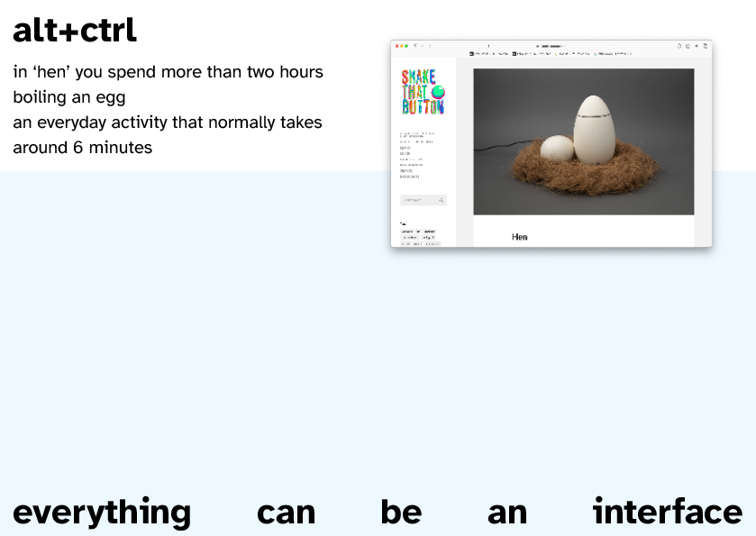Show the tab overview icon at far right
Image resolution: width=756 pixels, height=536 pixels.
(706, 45)
